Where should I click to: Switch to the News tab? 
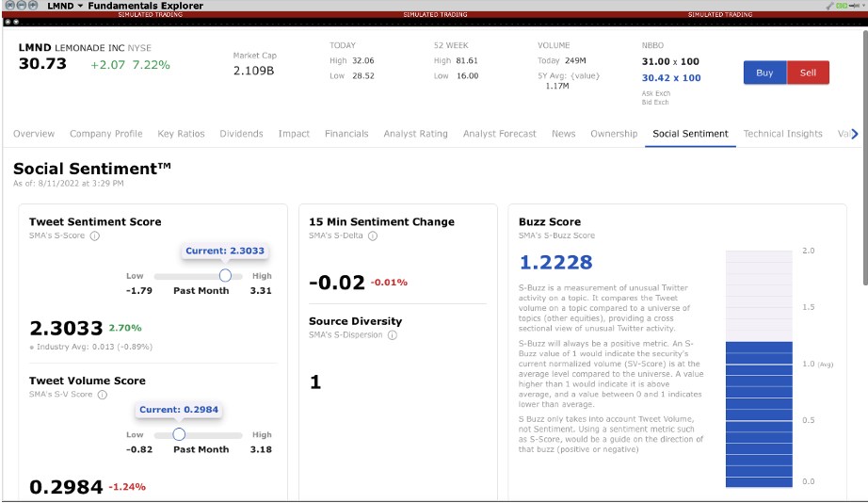pyautogui.click(x=563, y=134)
